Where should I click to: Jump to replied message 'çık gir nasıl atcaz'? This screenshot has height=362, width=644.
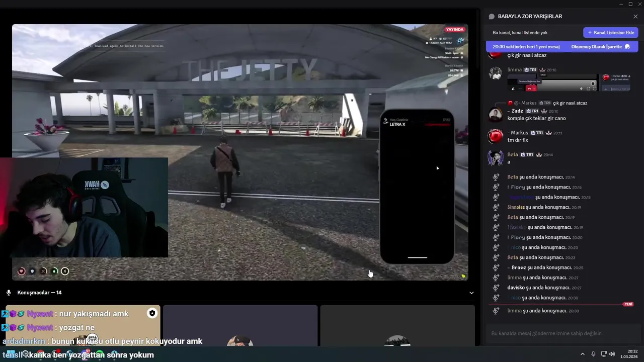coord(570,103)
